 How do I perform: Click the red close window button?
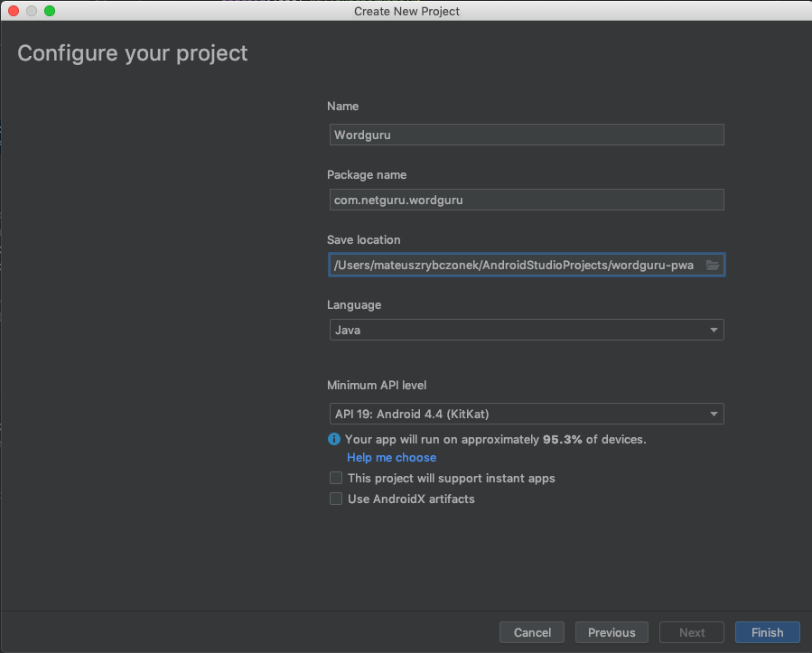point(14,11)
